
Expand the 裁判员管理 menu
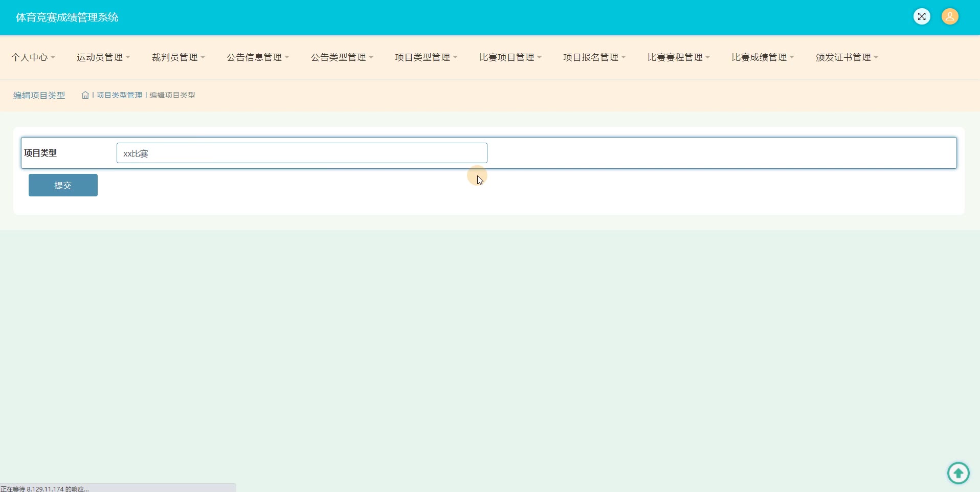coord(179,57)
